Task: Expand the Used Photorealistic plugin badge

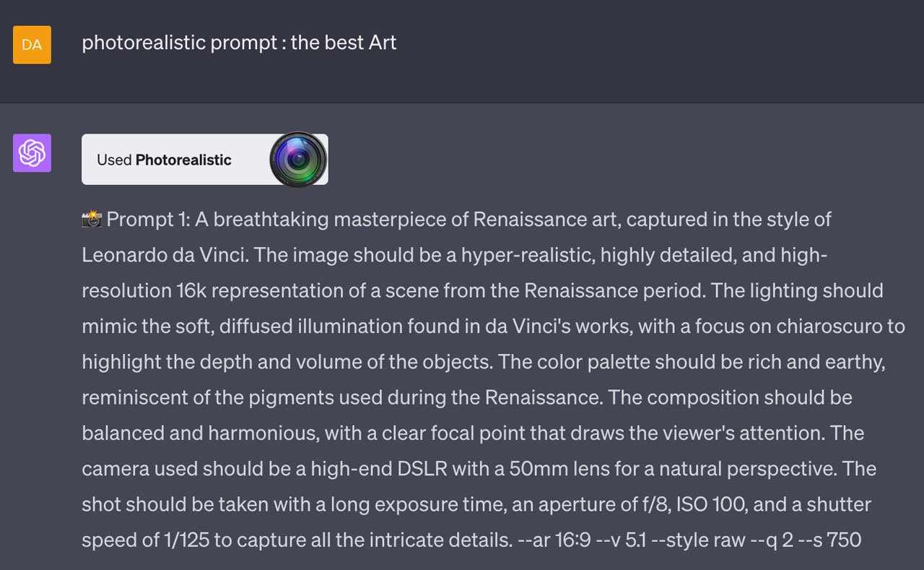Action: [205, 159]
